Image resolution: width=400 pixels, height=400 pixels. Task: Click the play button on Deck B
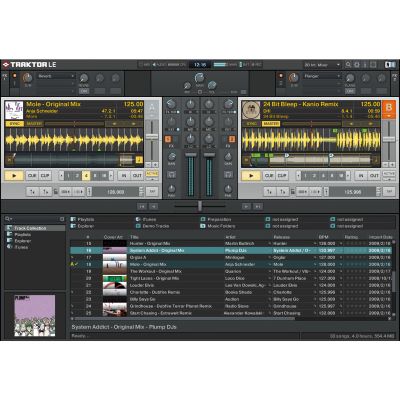click(251, 176)
